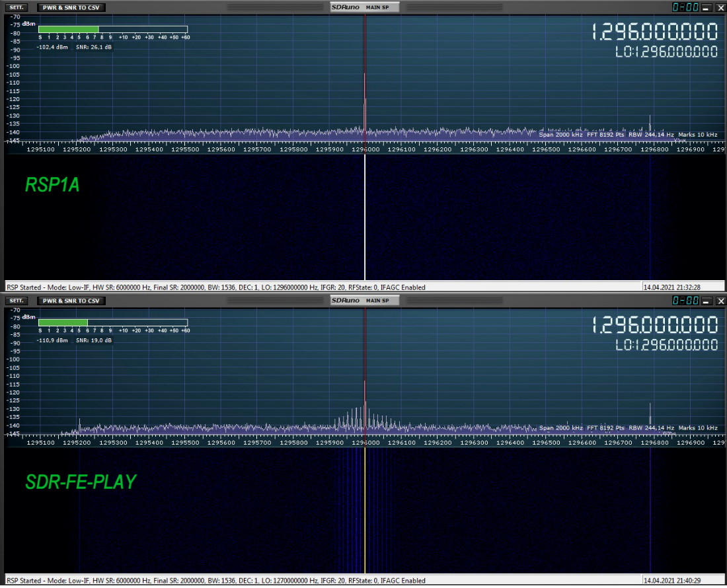The height and width of the screenshot is (588, 727).
Task: Click FFT 8192 Pts in bottom window
Action: tap(605, 428)
